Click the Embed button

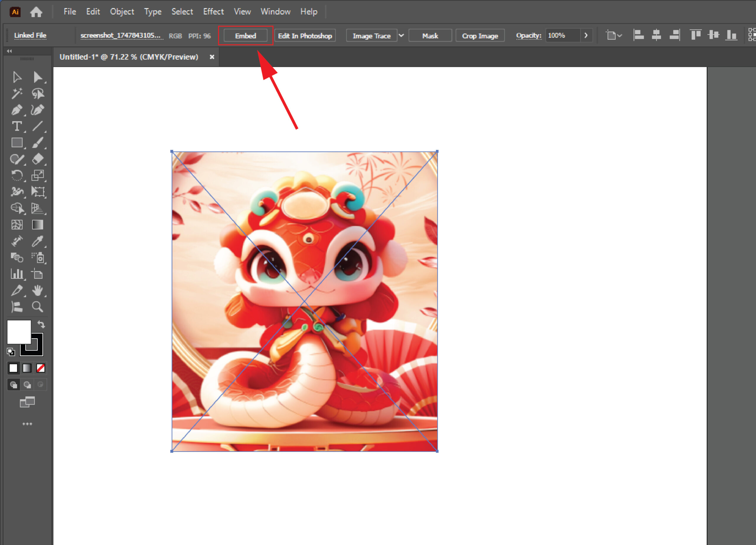(245, 36)
